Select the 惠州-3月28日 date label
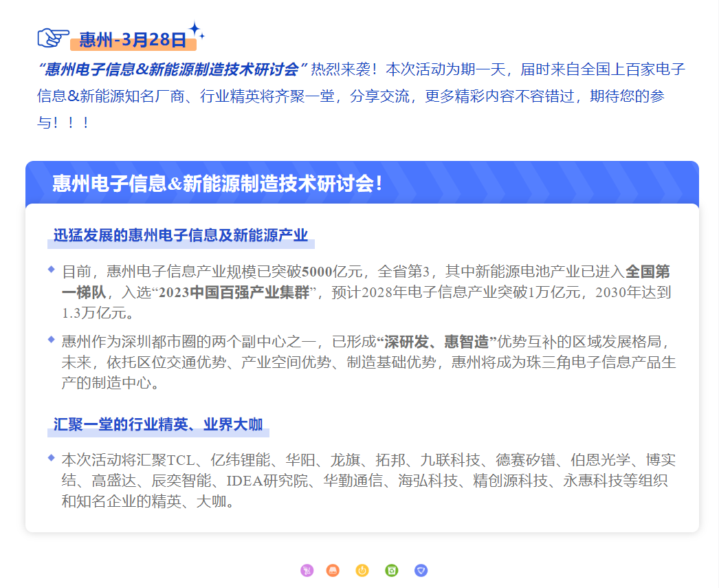 tap(133, 40)
